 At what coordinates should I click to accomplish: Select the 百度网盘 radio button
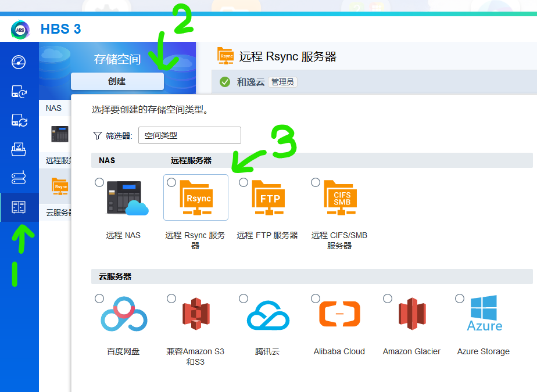point(99,299)
